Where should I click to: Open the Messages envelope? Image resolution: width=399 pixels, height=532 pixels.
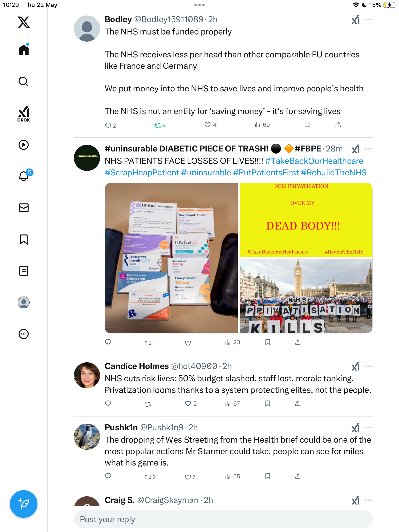(x=24, y=208)
